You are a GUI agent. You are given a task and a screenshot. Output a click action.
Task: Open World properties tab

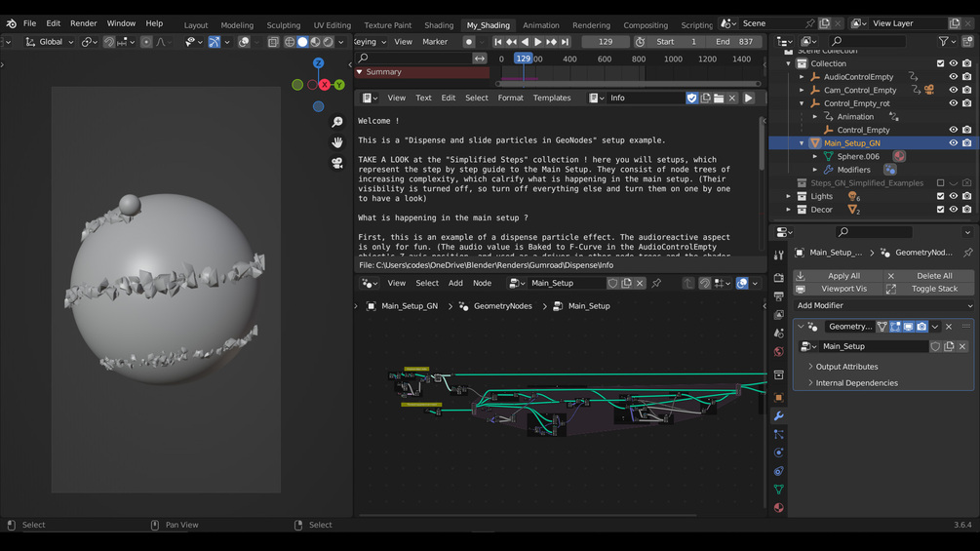779,352
